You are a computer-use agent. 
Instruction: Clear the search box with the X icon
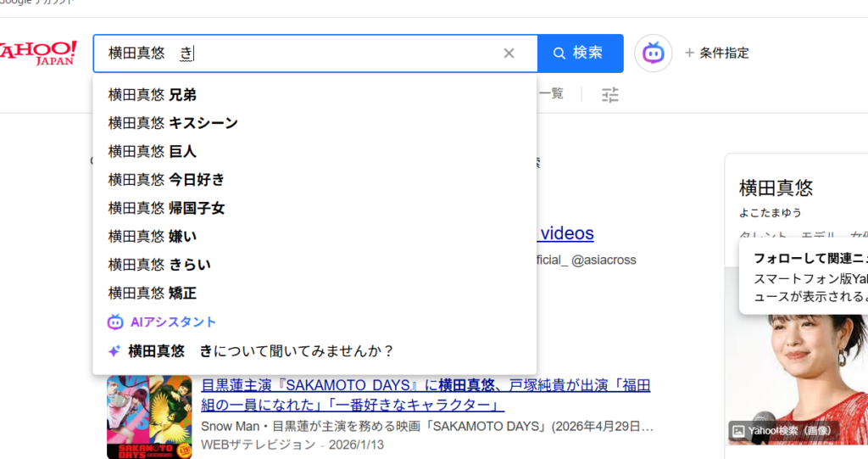(x=509, y=53)
